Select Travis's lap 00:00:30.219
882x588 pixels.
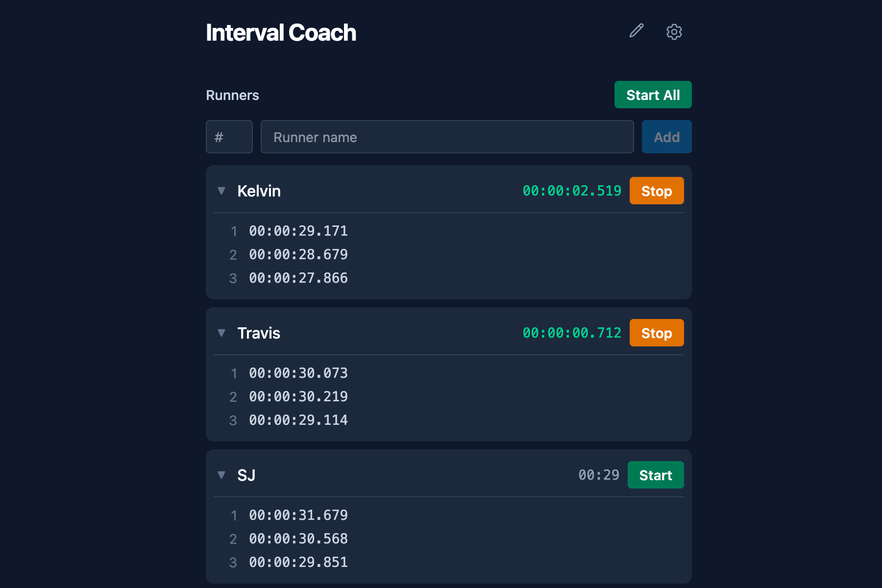[x=298, y=396]
